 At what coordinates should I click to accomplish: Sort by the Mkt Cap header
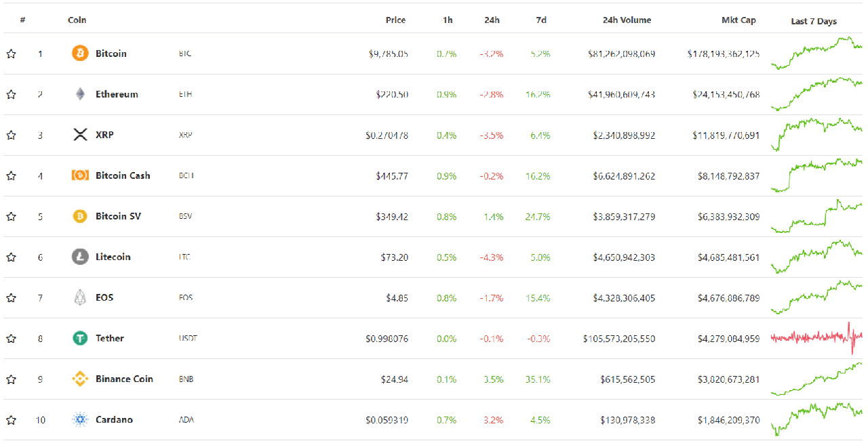(x=738, y=20)
